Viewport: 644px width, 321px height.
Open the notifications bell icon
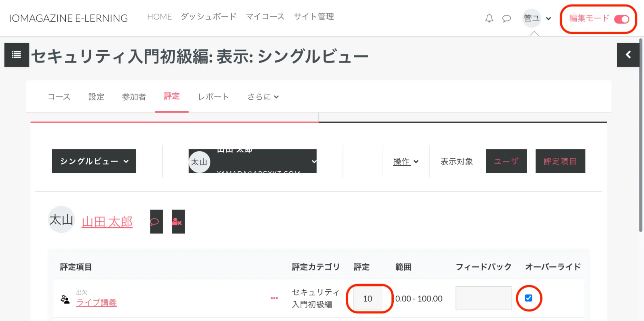(489, 18)
